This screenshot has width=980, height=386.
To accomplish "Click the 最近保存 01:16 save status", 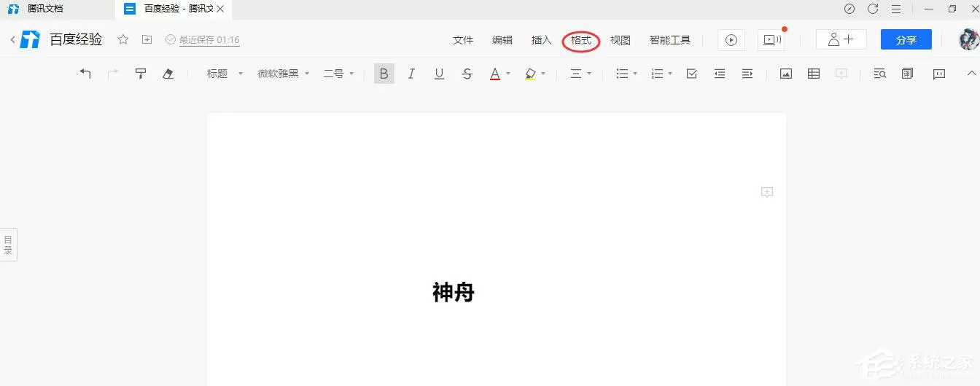I will click(x=203, y=39).
